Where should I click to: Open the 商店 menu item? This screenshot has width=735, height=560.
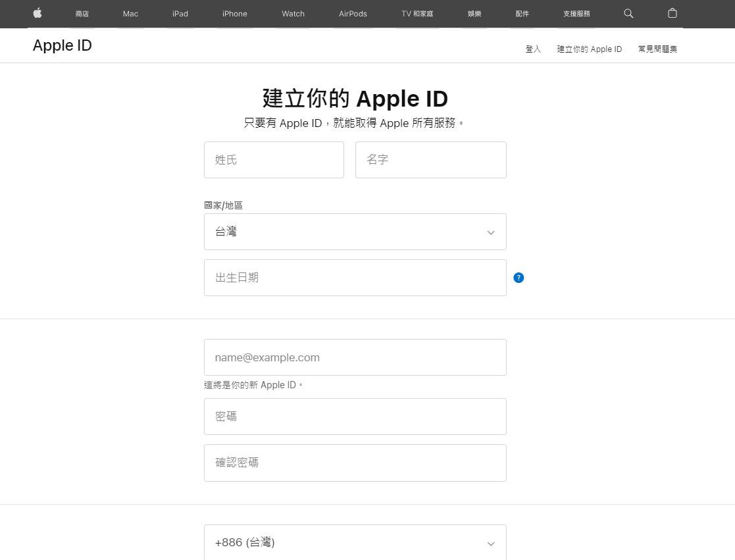coord(82,14)
